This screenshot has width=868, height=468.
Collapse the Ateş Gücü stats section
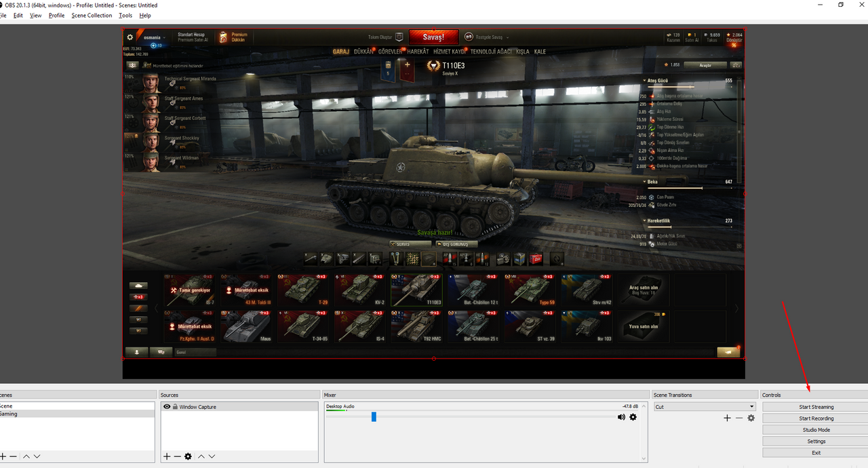click(644, 81)
